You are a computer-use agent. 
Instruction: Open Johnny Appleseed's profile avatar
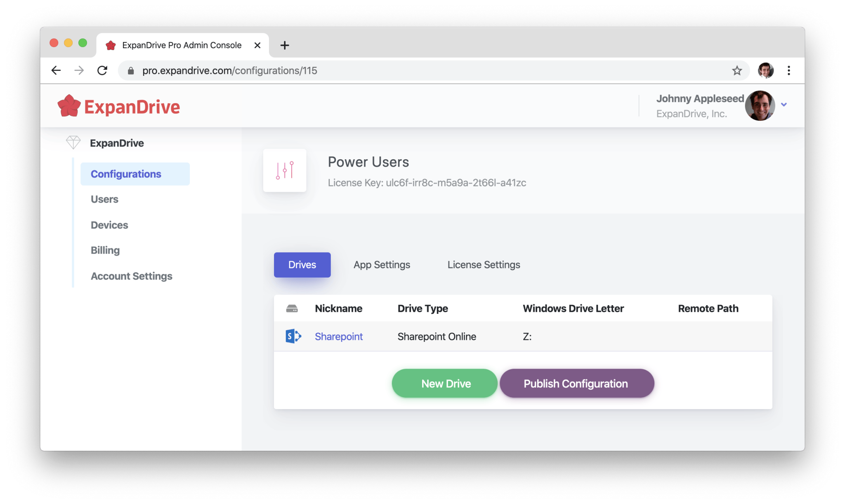point(760,106)
